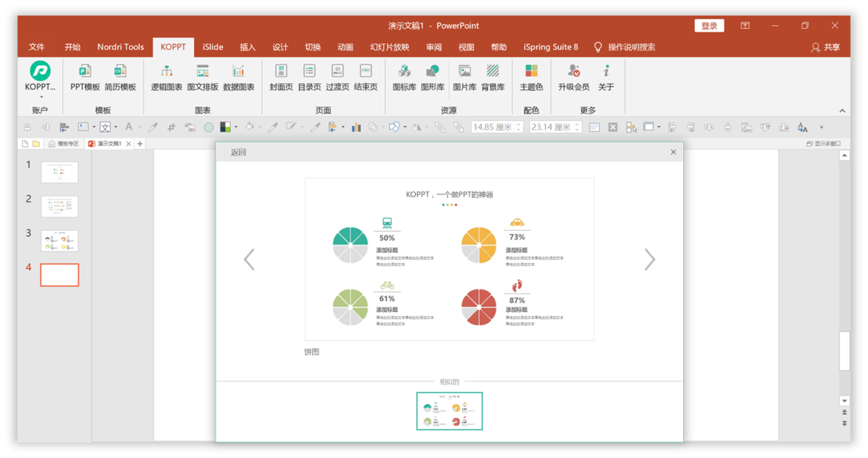This screenshot has width=868, height=458.
Task: Close the template preview panel
Action: tap(673, 152)
